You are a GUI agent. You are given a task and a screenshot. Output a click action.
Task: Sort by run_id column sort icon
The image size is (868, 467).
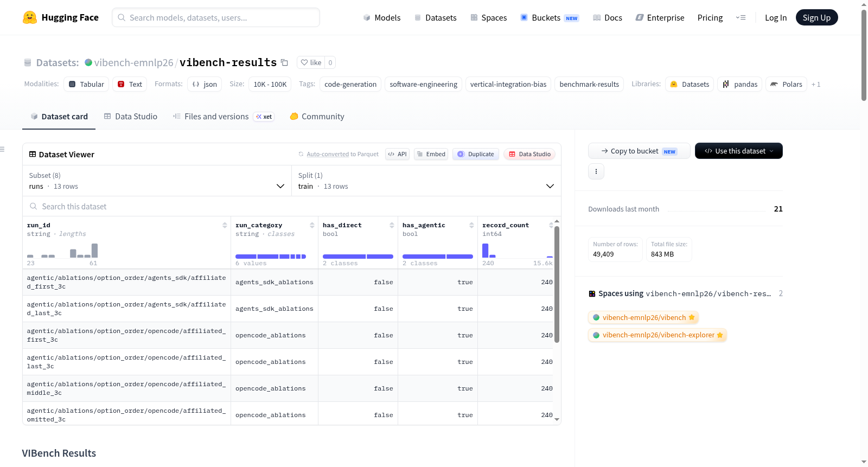point(225,225)
